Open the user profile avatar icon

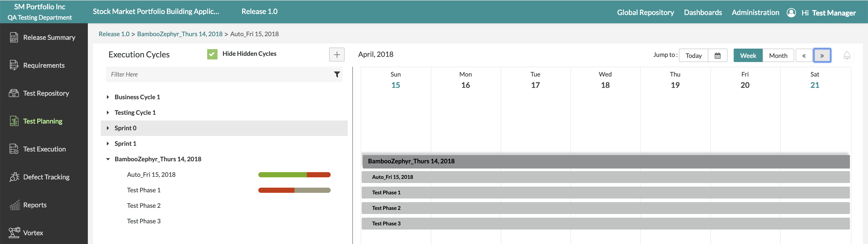(791, 13)
